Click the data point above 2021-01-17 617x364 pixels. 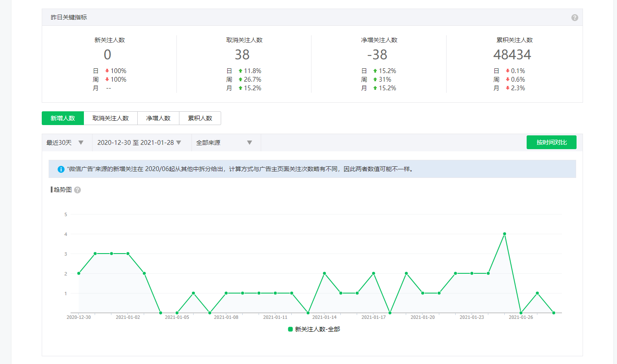point(373,273)
